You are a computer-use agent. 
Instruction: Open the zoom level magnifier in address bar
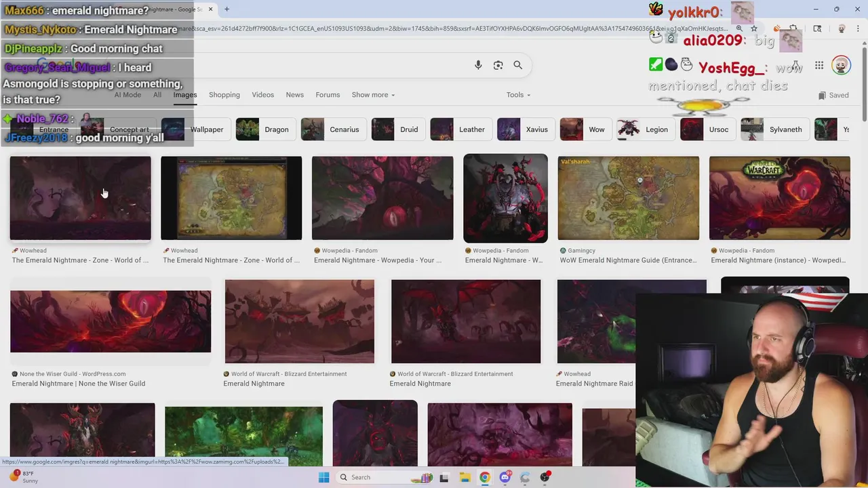[739, 28]
